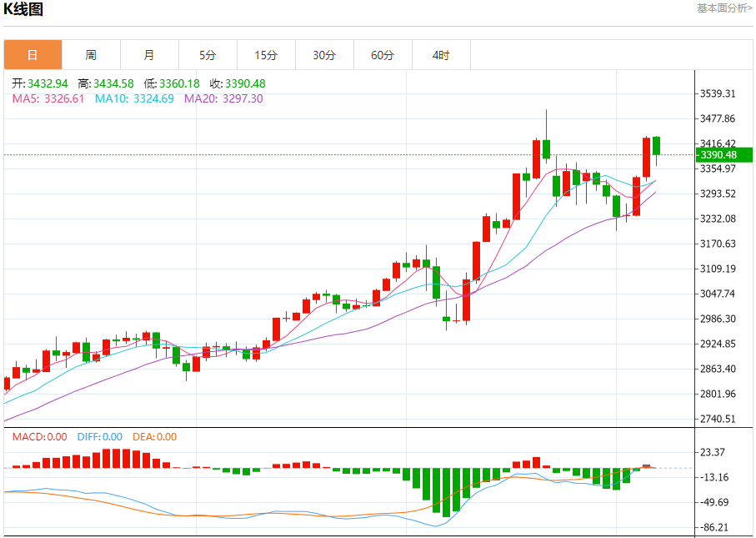
Task: Click the MACD value label
Action: click(39, 437)
